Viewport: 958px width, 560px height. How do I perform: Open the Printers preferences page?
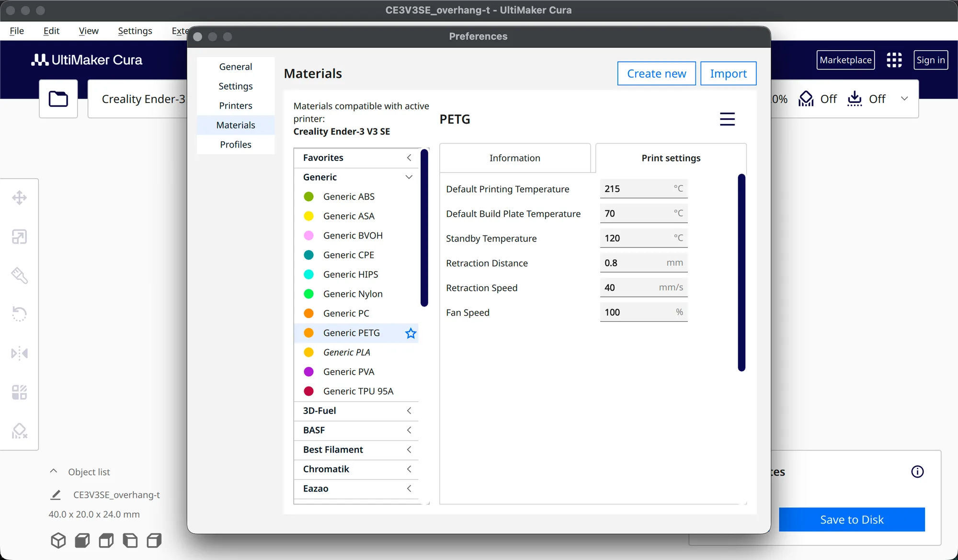tap(236, 105)
